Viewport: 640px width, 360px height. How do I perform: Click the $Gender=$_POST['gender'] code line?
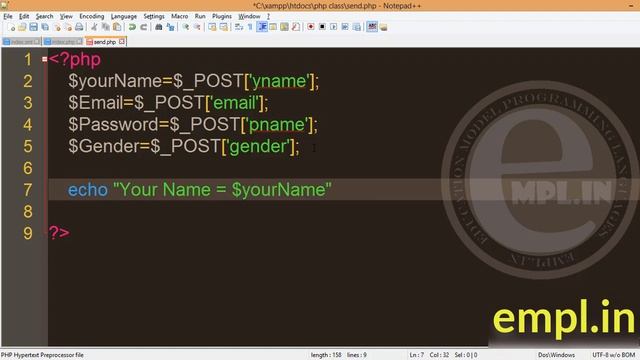[184, 146]
